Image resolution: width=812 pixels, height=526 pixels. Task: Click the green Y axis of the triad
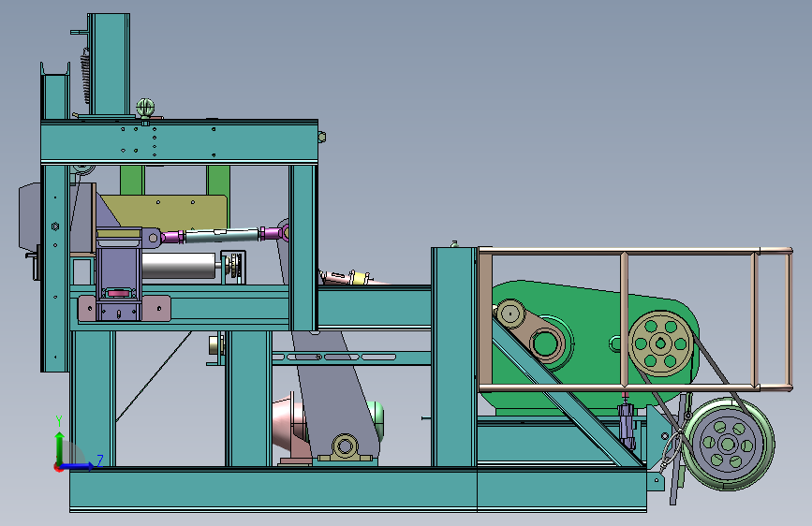click(60, 448)
